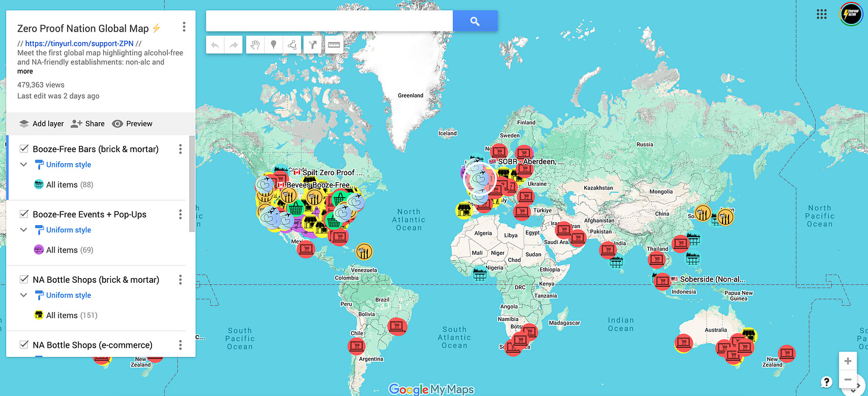Collapse NA Bottle Shops brick & mortar chevron

coord(24,295)
